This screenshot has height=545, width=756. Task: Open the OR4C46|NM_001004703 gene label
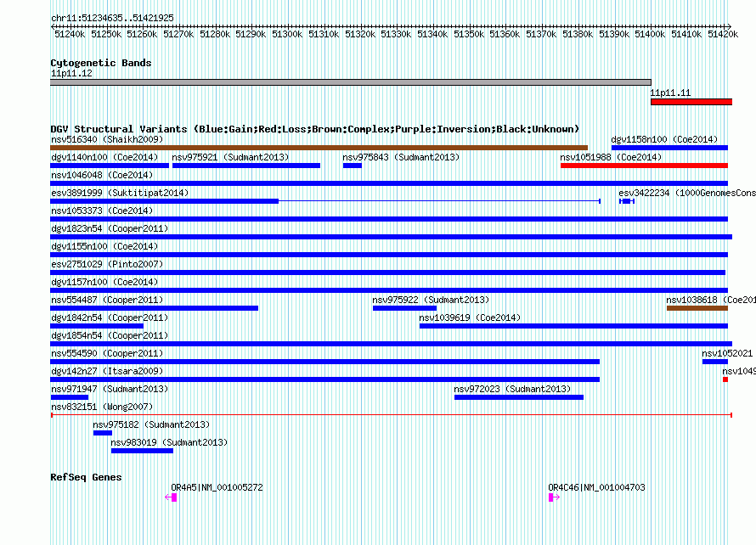(596, 487)
